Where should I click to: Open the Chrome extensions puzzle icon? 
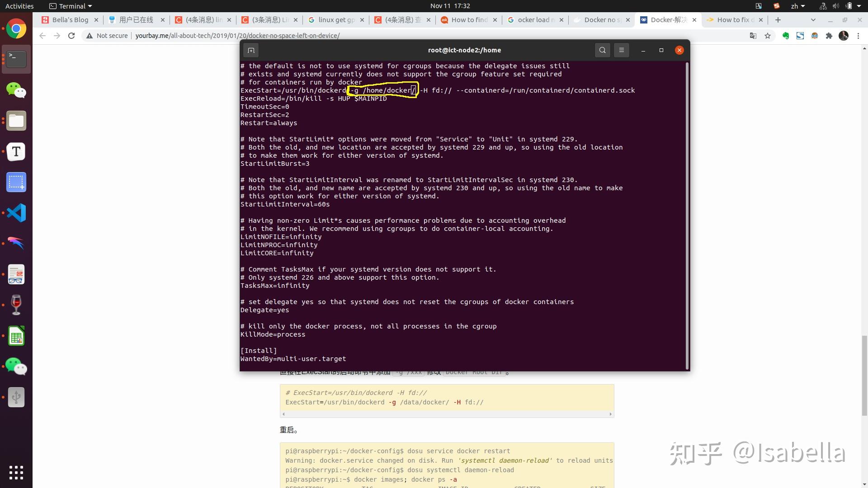click(x=829, y=36)
